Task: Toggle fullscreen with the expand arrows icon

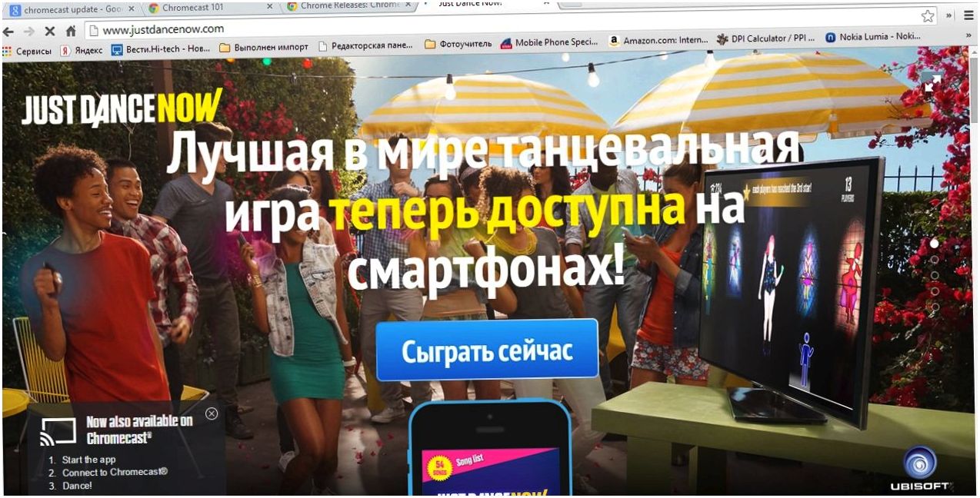Action: (x=932, y=82)
